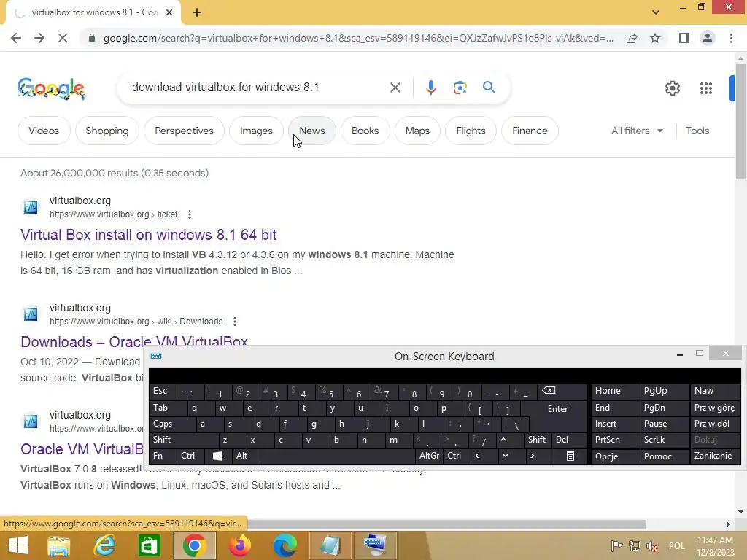Screen dimensions: 747x560
Task: Open Chrome three-dot menu
Action: 731,38
